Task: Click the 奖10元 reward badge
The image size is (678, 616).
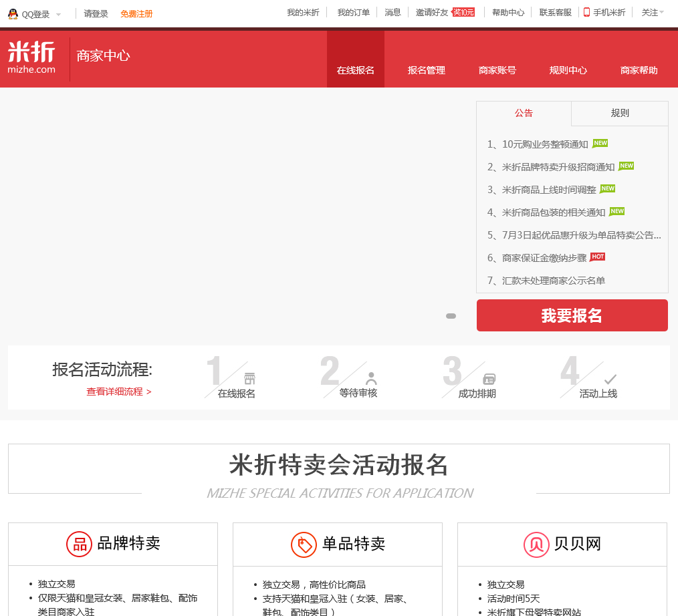Action: click(x=463, y=13)
